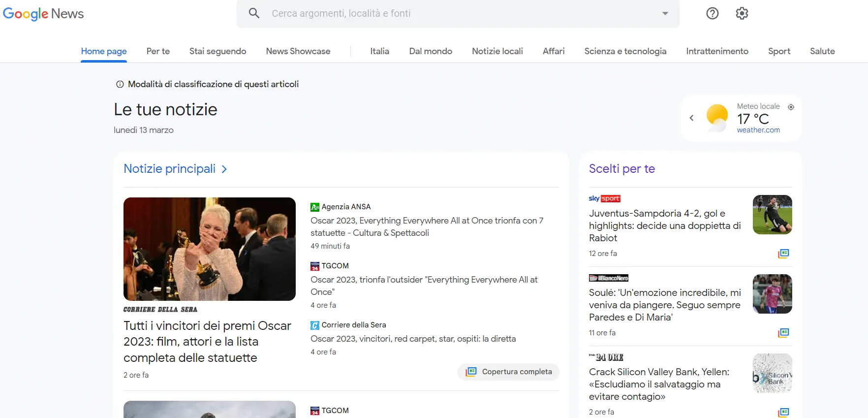This screenshot has height=418, width=868.
Task: Click the Agenzia ANSA source name
Action: 346,207
